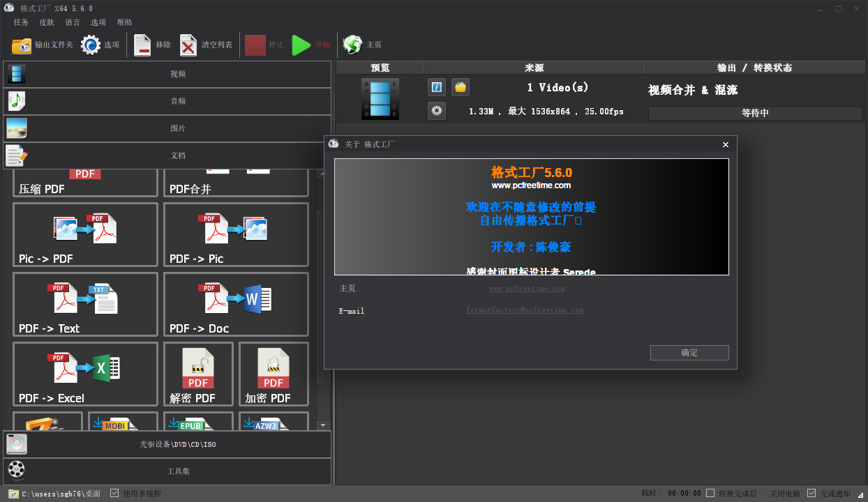Click the 输出 / 转换状态 column header

point(754,68)
